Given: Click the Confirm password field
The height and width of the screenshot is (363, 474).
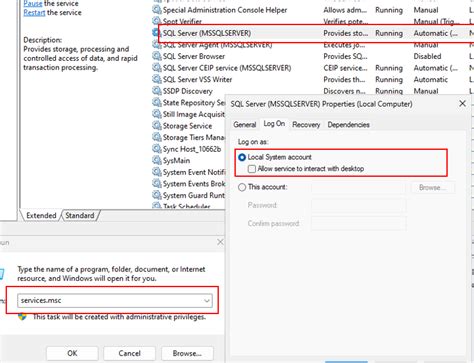Looking at the screenshot, I should (359, 223).
